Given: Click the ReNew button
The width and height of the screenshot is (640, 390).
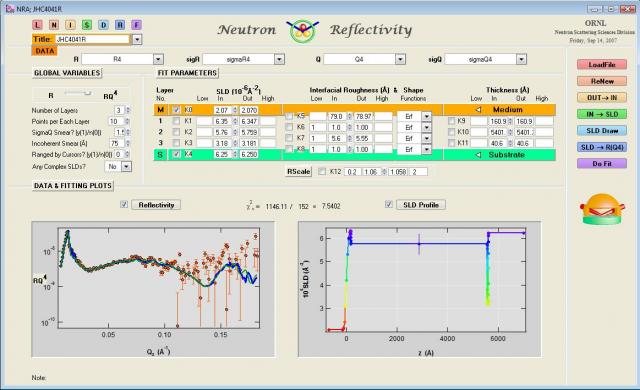Looking at the screenshot, I should pyautogui.click(x=602, y=81).
